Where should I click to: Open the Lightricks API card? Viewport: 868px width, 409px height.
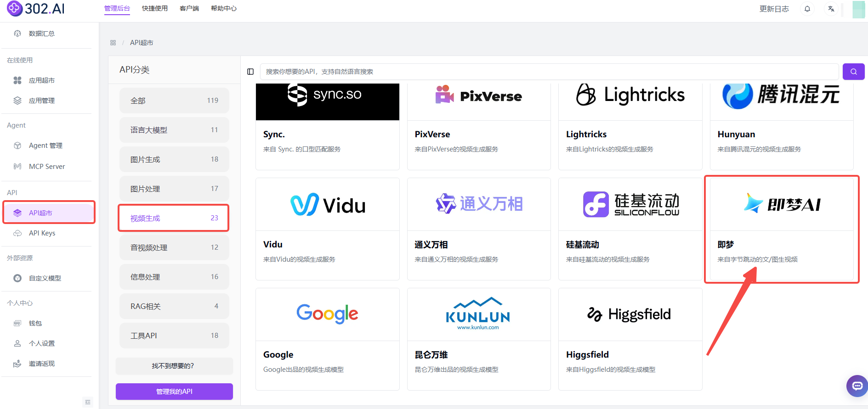(x=630, y=127)
